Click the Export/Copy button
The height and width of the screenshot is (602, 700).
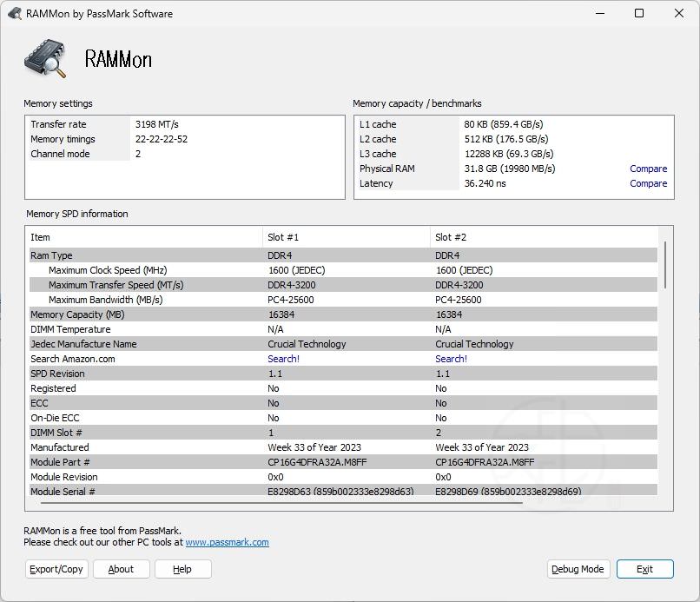tap(56, 569)
